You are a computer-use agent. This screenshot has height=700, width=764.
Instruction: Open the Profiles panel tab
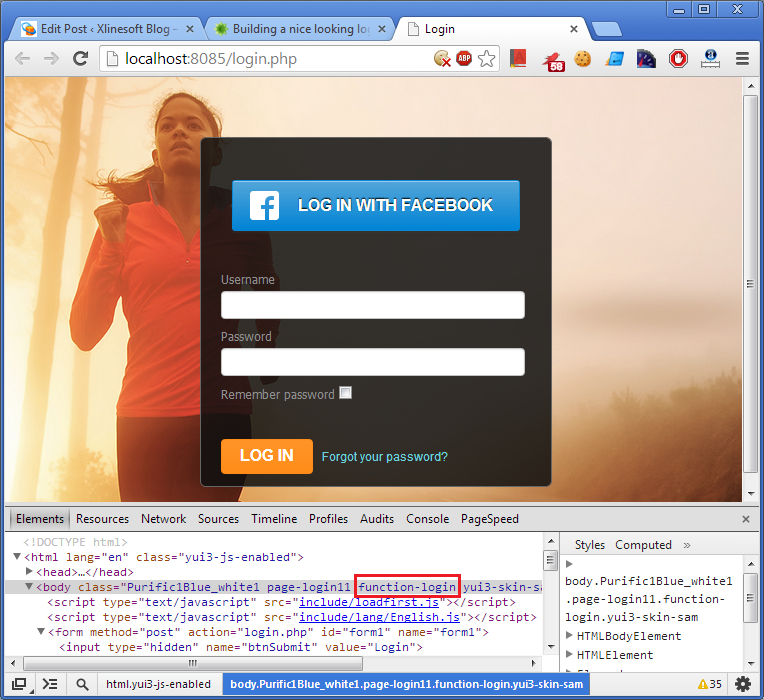pos(328,519)
